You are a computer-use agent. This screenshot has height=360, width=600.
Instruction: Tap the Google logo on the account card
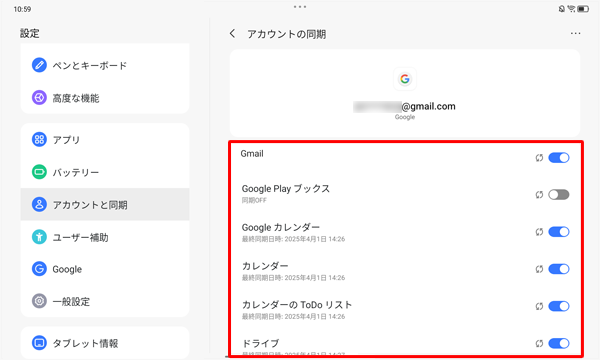tap(405, 79)
